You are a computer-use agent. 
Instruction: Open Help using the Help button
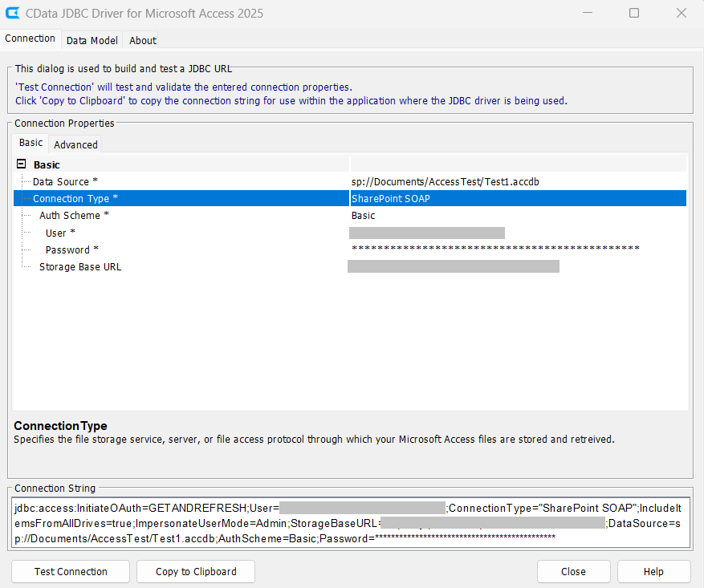pos(653,572)
